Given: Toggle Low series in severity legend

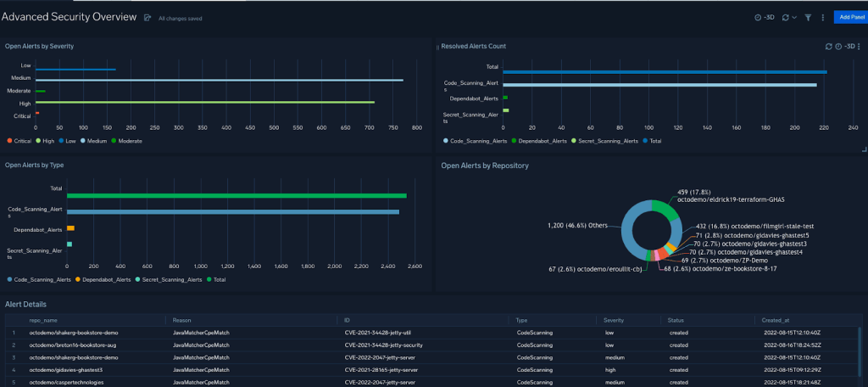Looking at the screenshot, I should [68, 141].
